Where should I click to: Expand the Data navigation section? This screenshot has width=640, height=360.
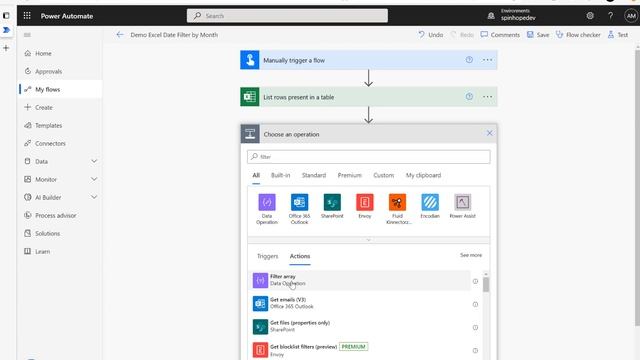94,161
